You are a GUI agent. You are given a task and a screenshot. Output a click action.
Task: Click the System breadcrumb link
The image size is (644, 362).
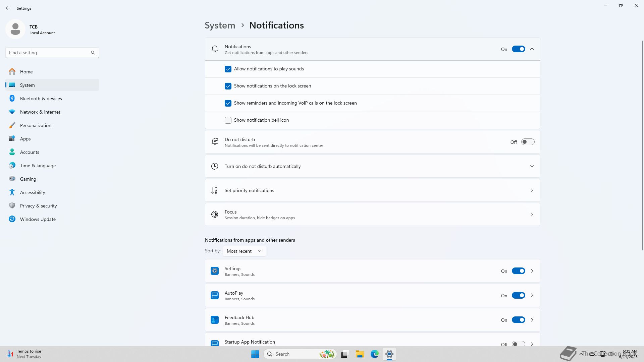point(220,25)
